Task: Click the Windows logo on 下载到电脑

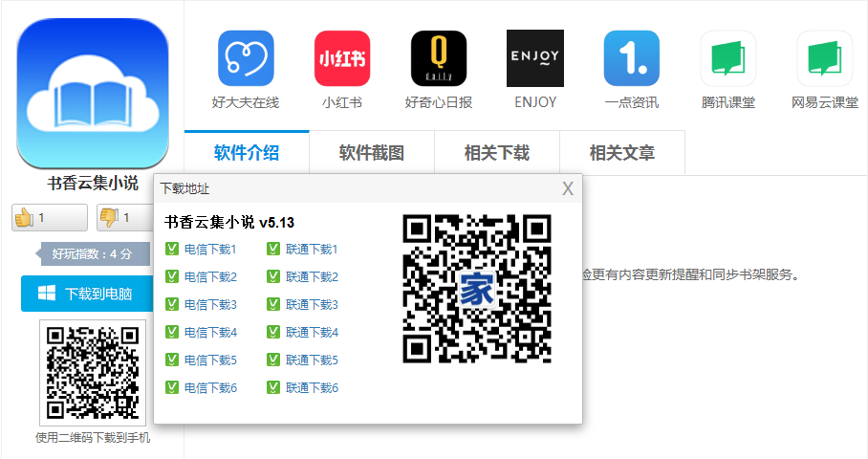Action: point(47,294)
